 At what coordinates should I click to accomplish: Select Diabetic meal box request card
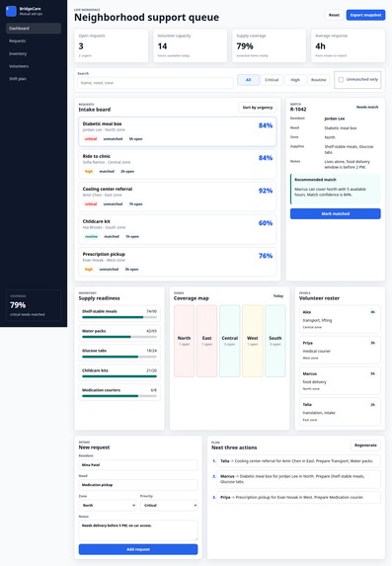(178, 131)
